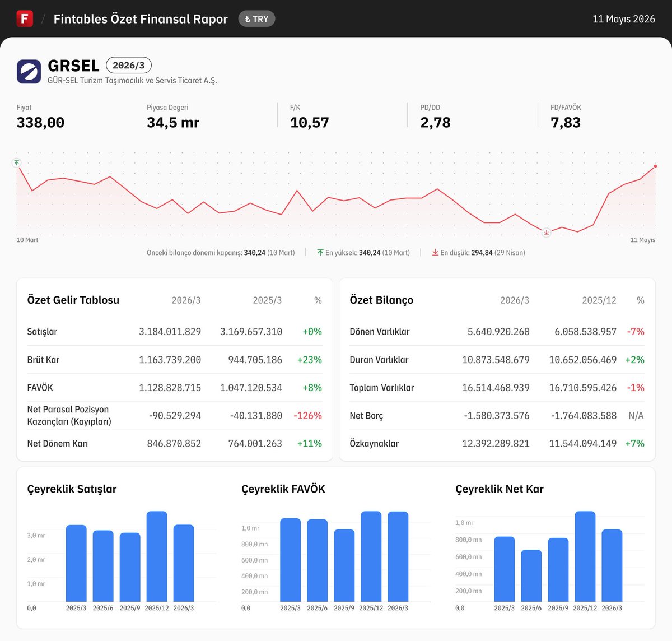Click the Önceki bilanço dönemi kapanış text

click(x=221, y=253)
